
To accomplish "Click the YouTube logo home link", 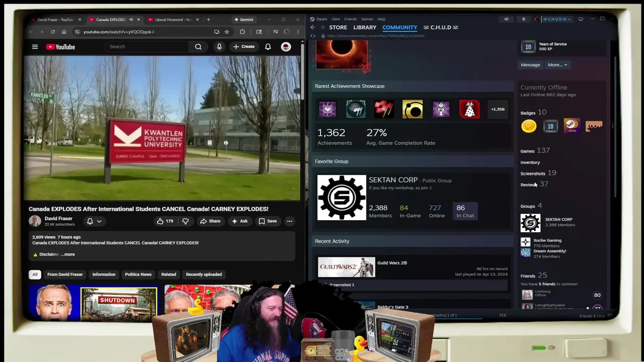I will coord(60,47).
